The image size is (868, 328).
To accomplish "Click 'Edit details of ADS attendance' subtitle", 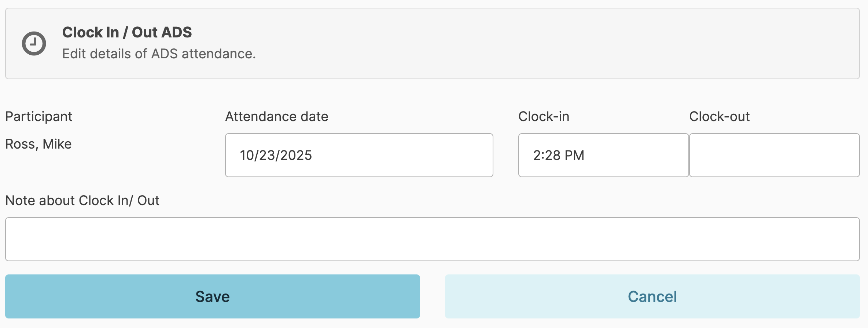I will (159, 54).
